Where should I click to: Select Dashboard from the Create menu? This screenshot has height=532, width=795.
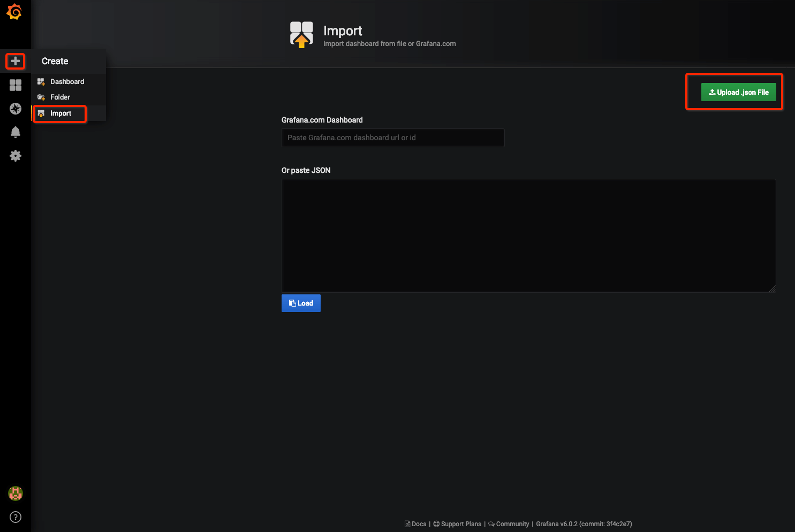tap(67, 82)
